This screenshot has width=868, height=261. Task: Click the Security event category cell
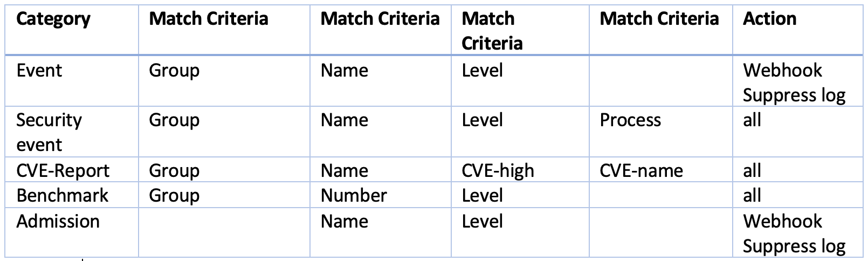(49, 132)
